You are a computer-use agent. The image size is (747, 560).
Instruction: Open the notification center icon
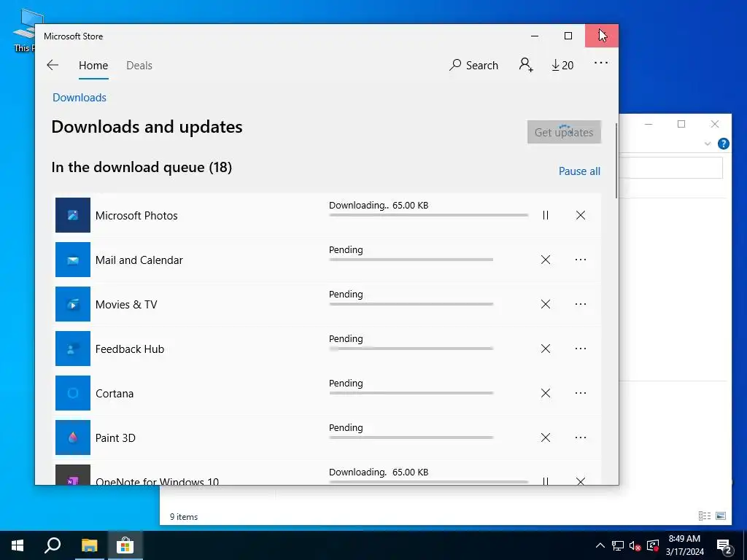click(x=724, y=545)
